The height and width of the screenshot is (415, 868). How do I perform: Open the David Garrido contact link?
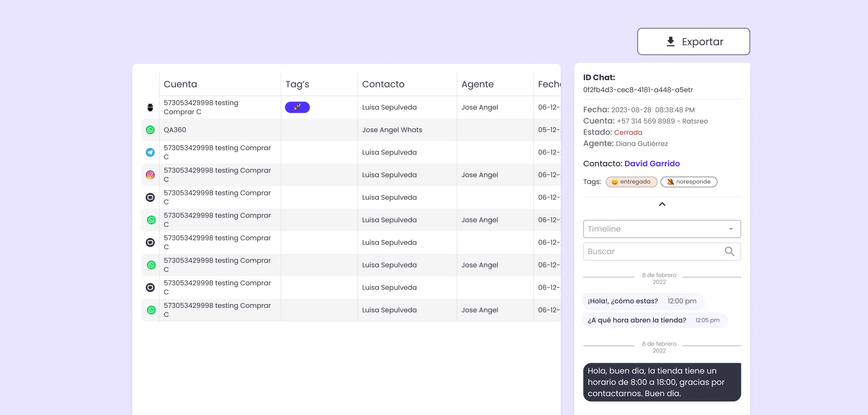[x=652, y=164]
